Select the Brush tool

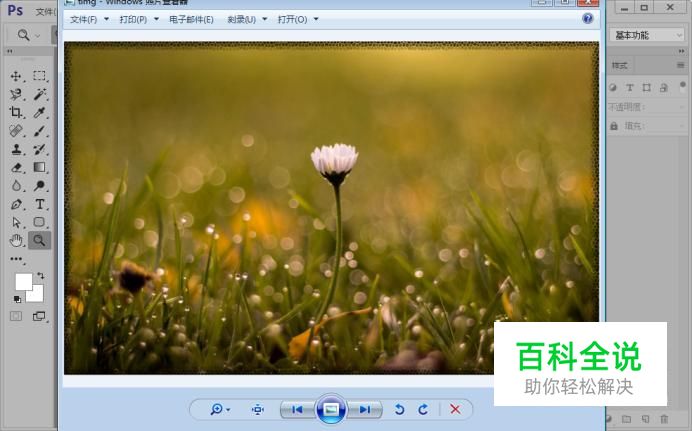point(39,131)
